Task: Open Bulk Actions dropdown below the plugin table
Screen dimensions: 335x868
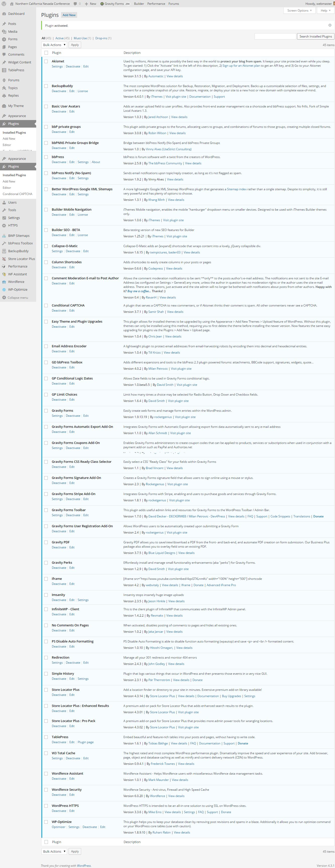Action: click(x=54, y=851)
